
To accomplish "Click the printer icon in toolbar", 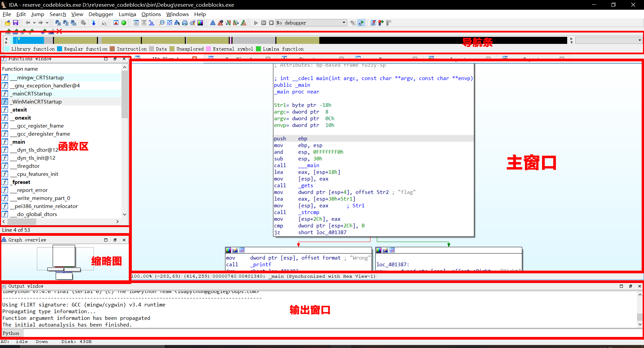I will pos(185,23).
